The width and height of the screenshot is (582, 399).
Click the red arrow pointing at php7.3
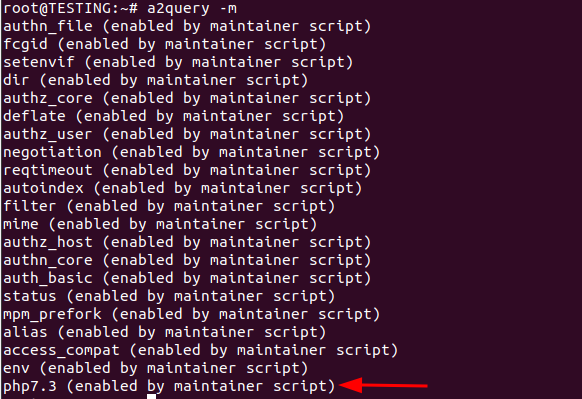click(x=383, y=385)
